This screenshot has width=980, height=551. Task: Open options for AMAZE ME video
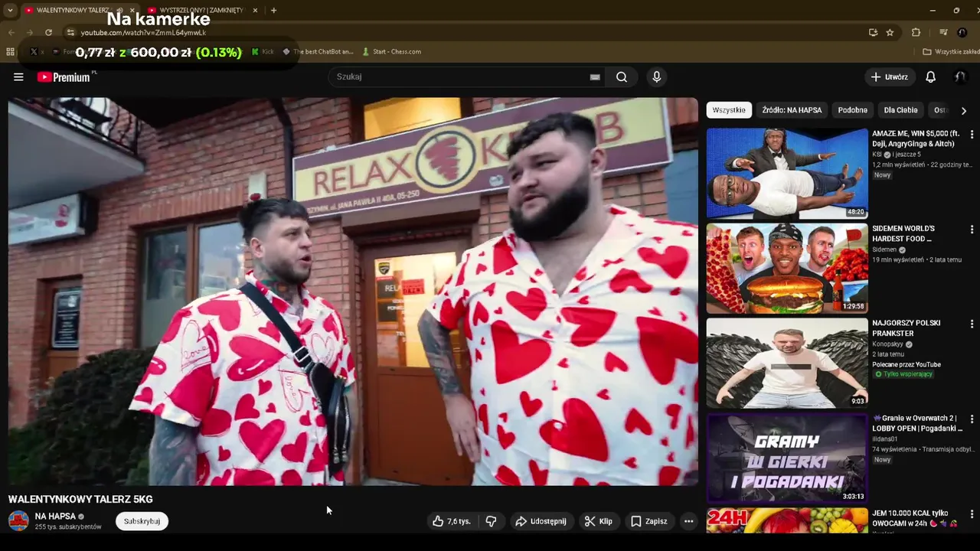click(972, 134)
